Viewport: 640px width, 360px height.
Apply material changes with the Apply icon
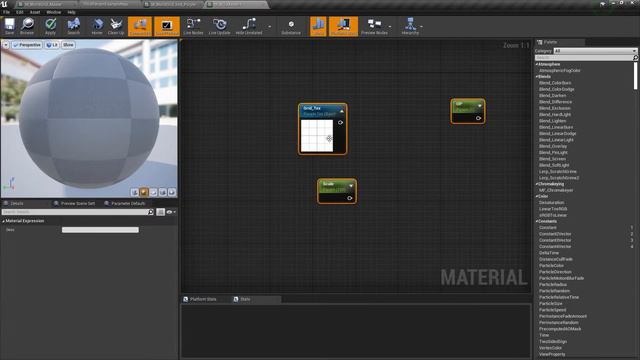click(x=51, y=26)
